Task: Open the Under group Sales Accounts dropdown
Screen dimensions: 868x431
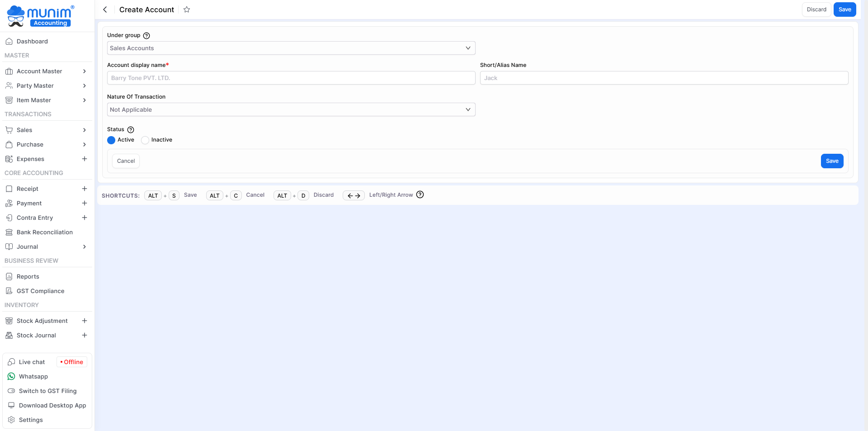Action: pos(291,48)
